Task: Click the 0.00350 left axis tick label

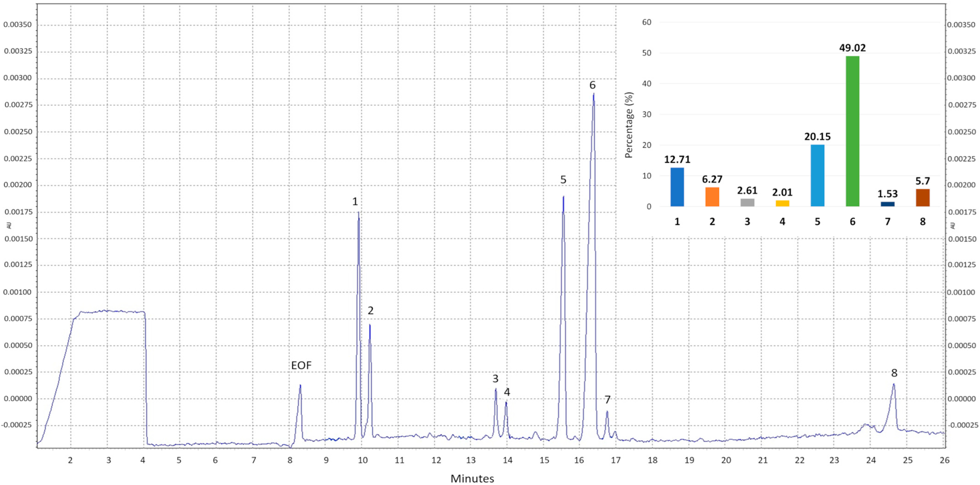Action: 18,25
